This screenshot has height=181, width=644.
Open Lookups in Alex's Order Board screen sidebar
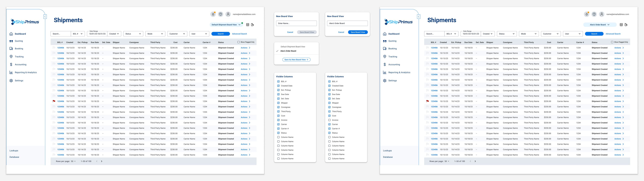pyautogui.click(x=387, y=151)
